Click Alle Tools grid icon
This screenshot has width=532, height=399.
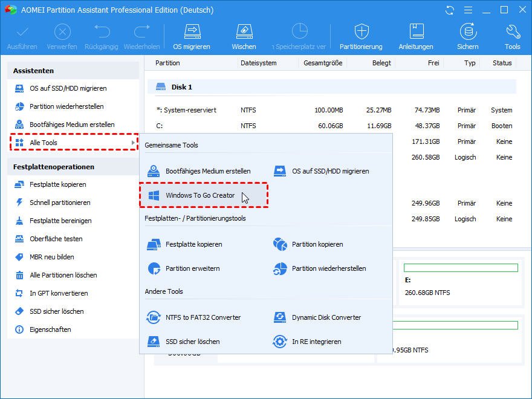tap(20, 143)
